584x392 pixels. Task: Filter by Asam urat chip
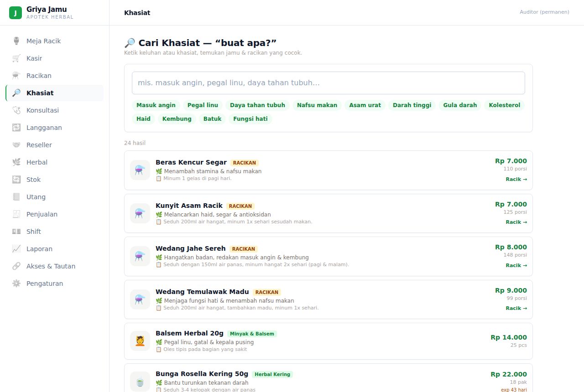click(x=365, y=105)
